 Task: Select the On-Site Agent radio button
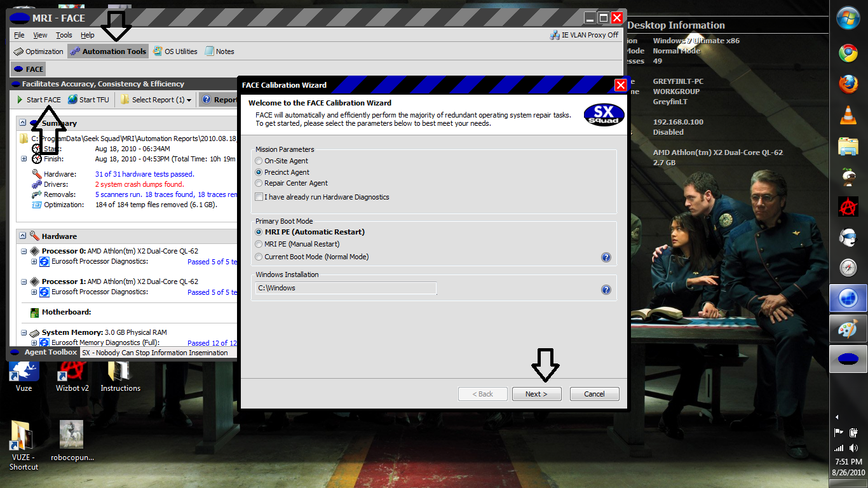tap(259, 161)
